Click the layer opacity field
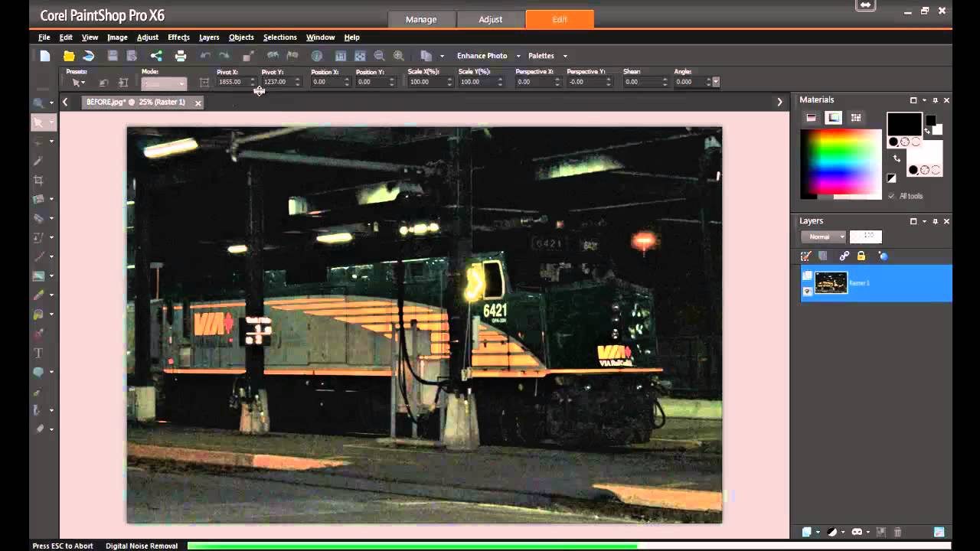The image size is (980, 551). [x=866, y=236]
